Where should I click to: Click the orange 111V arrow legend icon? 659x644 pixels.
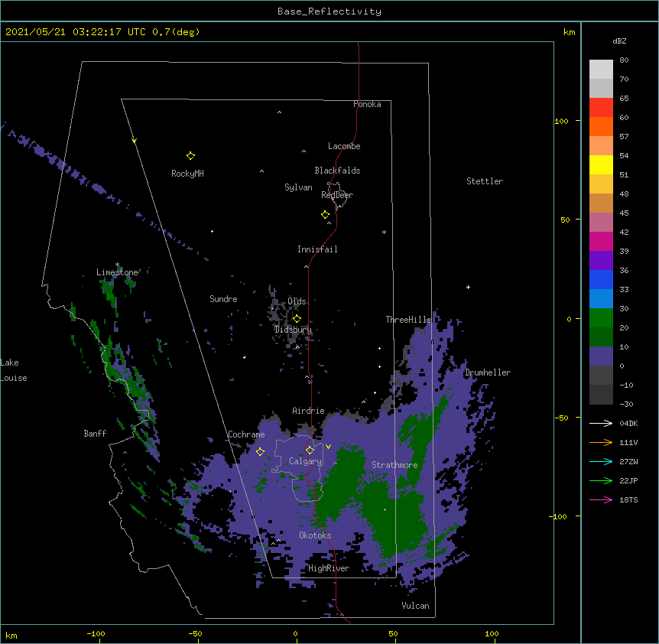point(601,442)
